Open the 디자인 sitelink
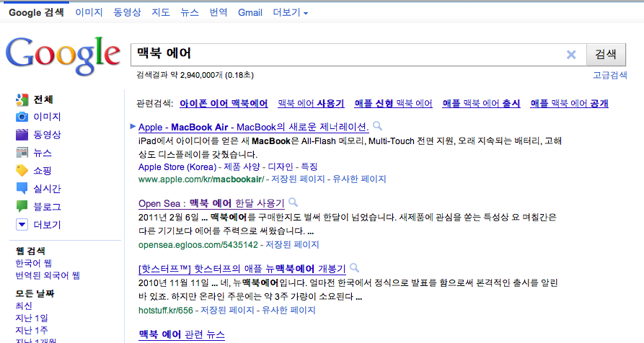Image resolution: width=644 pixels, height=343 pixels. pyautogui.click(x=281, y=167)
